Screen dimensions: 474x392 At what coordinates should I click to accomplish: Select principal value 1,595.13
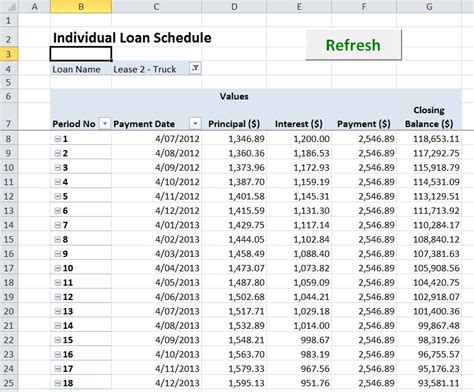click(x=234, y=383)
